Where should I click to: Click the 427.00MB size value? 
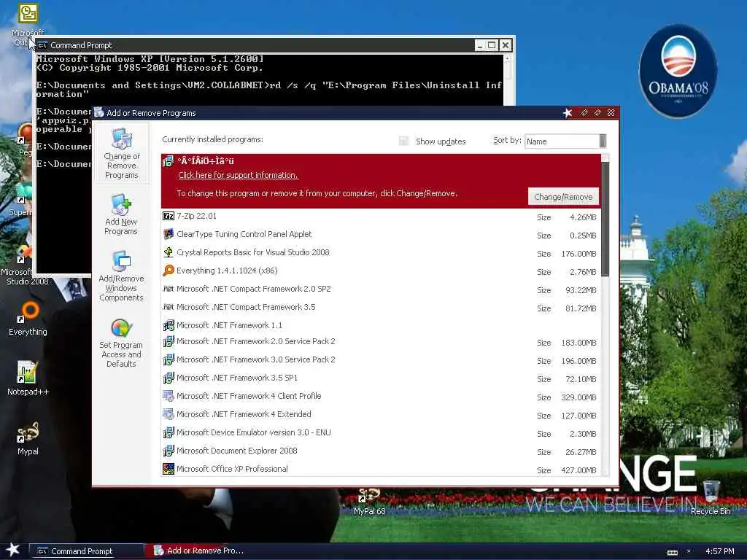[578, 470]
